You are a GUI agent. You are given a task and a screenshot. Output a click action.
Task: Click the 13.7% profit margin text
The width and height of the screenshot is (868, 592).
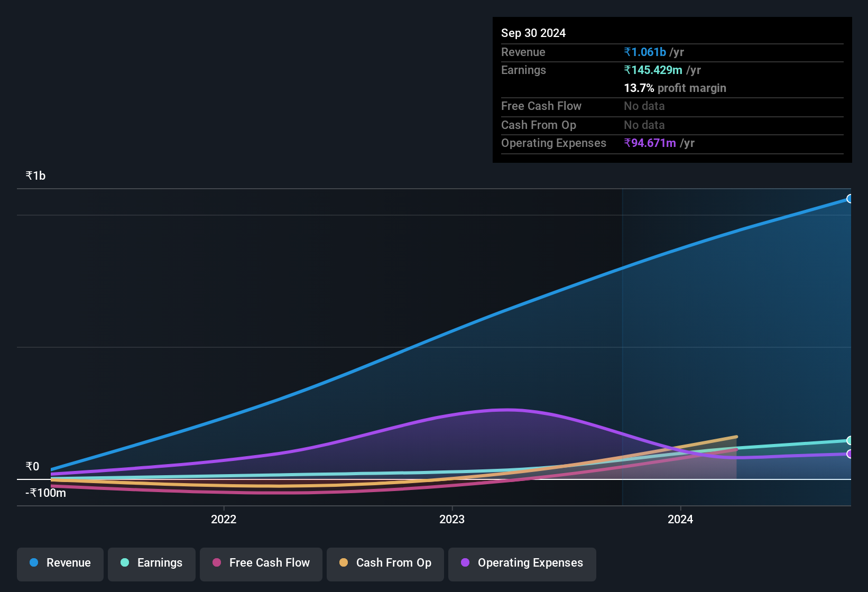click(x=675, y=88)
